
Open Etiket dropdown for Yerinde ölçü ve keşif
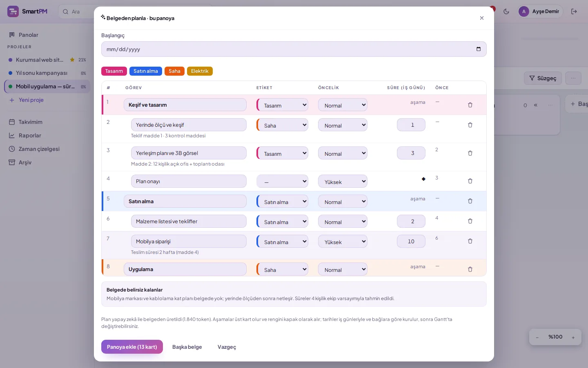(283, 125)
